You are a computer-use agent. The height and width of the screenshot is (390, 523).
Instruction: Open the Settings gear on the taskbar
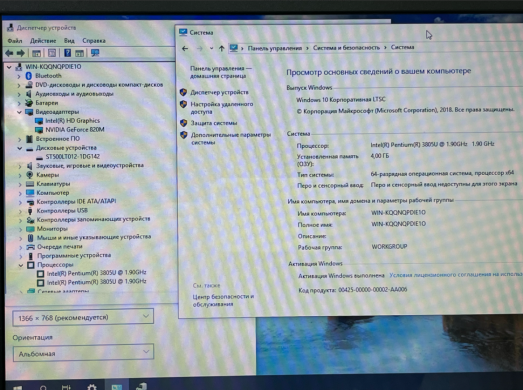click(x=92, y=387)
